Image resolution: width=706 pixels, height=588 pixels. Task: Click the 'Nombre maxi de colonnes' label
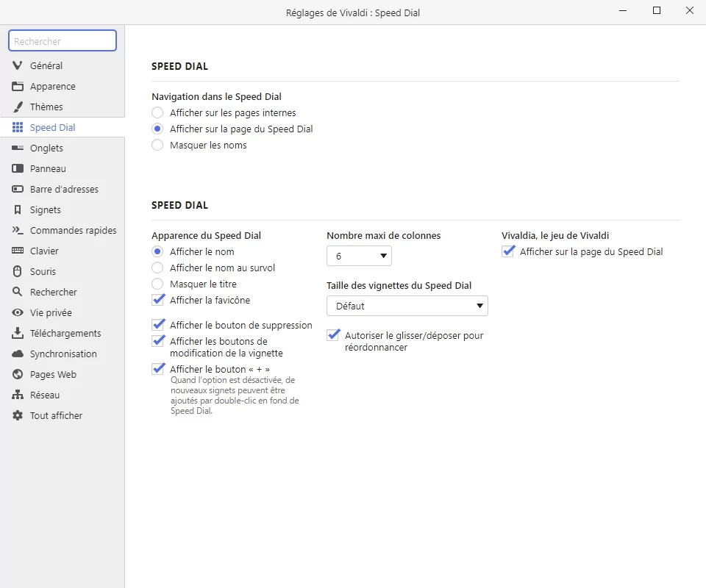click(x=384, y=236)
